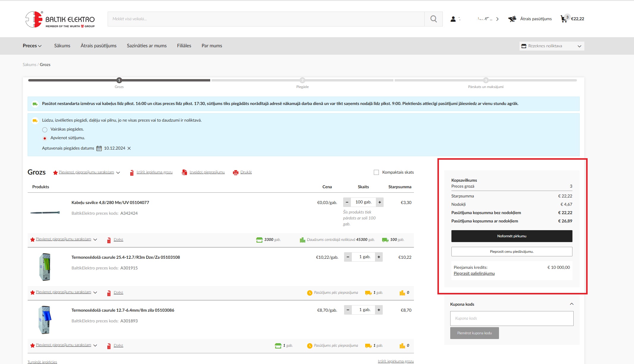This screenshot has width=634, height=364.
Task: Clear the delivery date 10.12.2024
Action: [x=129, y=148]
